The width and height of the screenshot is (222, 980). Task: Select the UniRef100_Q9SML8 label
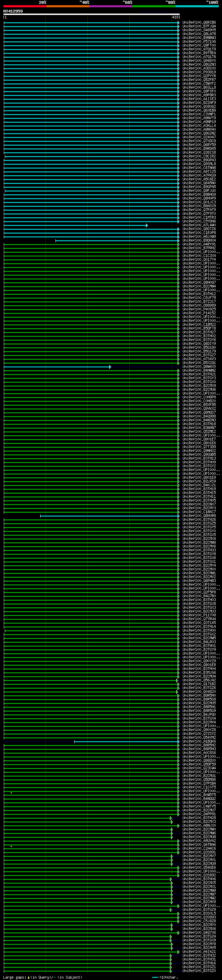pos(199,164)
